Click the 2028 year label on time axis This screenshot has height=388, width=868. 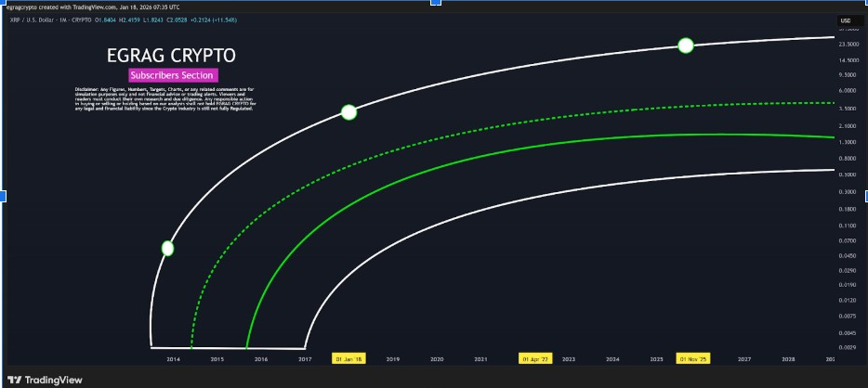[788, 359]
